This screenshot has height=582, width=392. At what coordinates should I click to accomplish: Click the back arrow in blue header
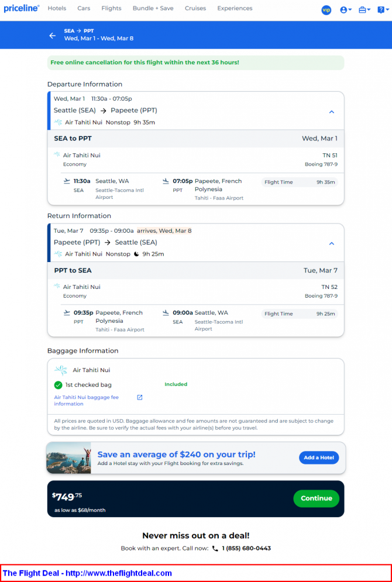[x=52, y=36]
